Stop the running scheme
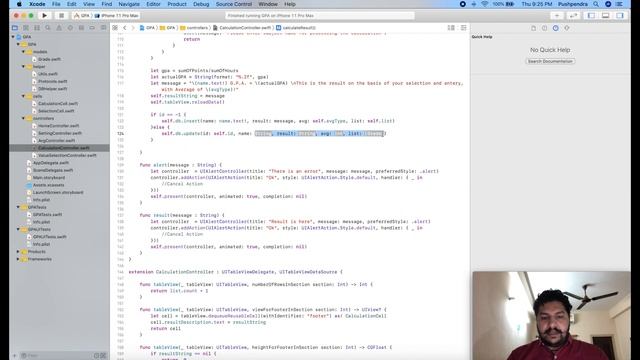The height and width of the screenshot is (360, 640). (61, 16)
